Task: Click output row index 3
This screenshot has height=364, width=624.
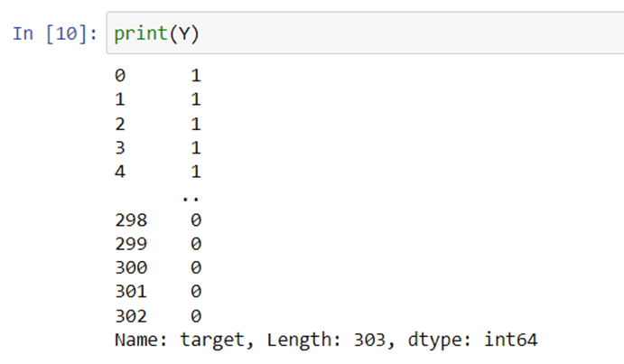Action: (x=120, y=148)
